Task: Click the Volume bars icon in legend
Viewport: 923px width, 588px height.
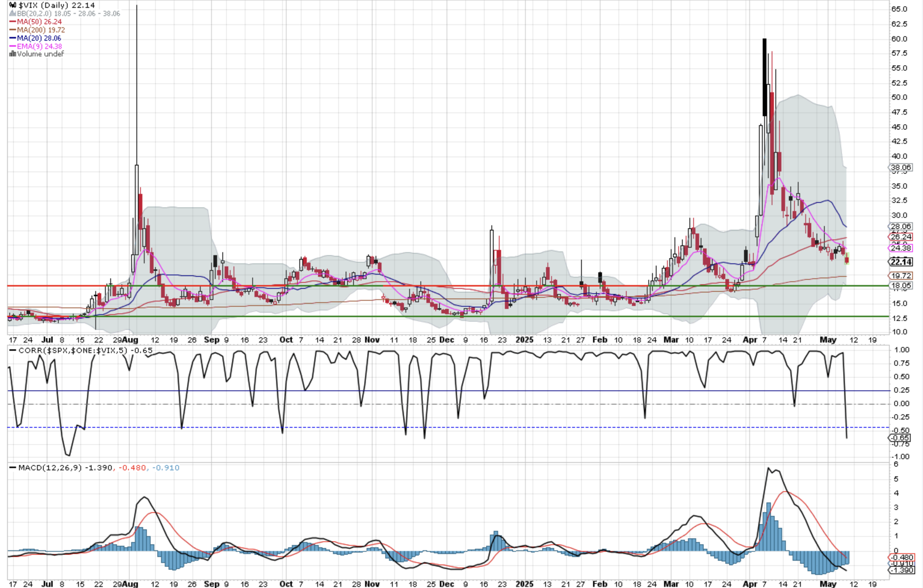Action: (12, 54)
